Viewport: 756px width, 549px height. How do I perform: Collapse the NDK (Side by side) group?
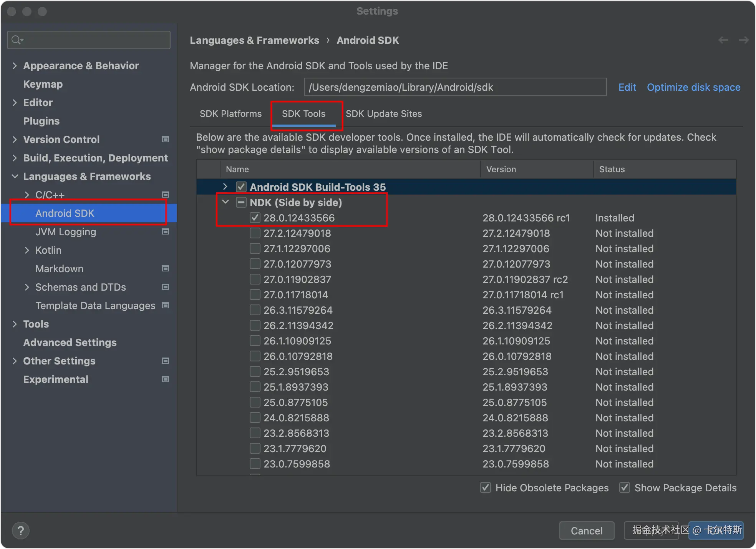(225, 202)
